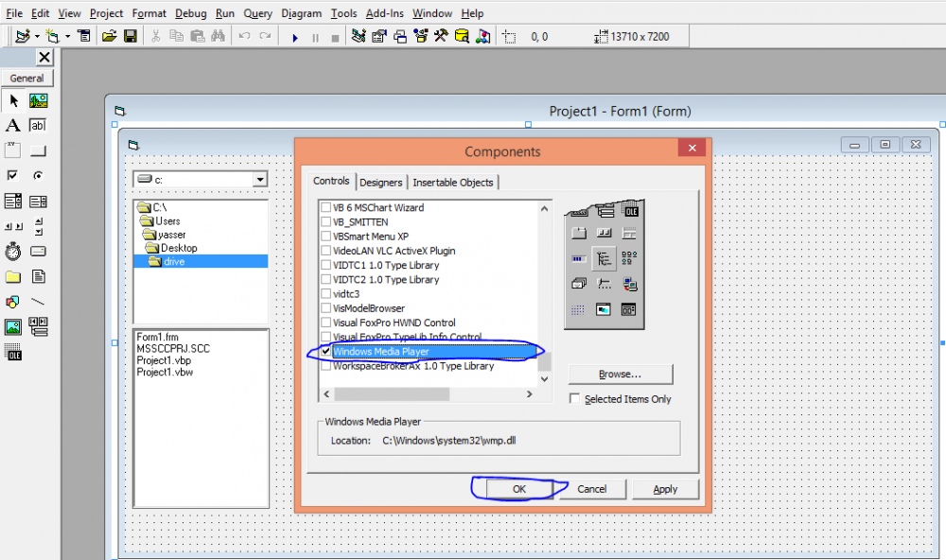Select the CommandButton control in the toolbox
Image resolution: width=946 pixels, height=560 pixels.
click(38, 150)
